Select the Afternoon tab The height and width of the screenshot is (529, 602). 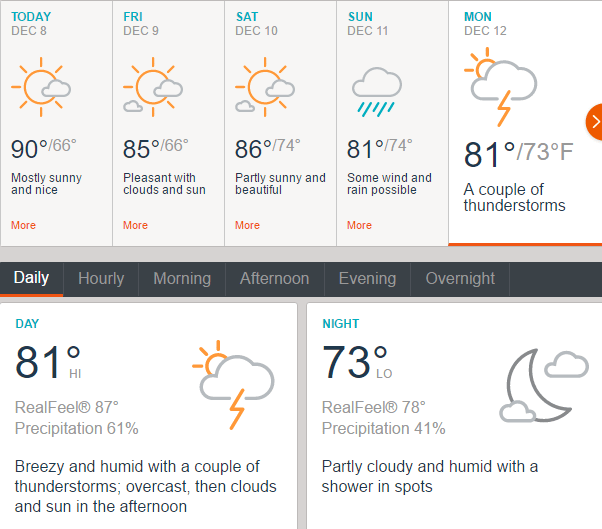pos(274,279)
